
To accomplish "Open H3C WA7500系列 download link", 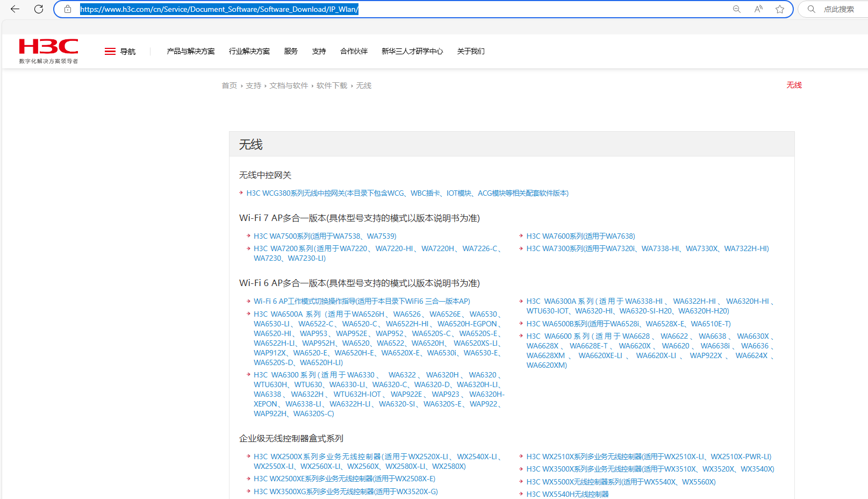I will coord(325,236).
